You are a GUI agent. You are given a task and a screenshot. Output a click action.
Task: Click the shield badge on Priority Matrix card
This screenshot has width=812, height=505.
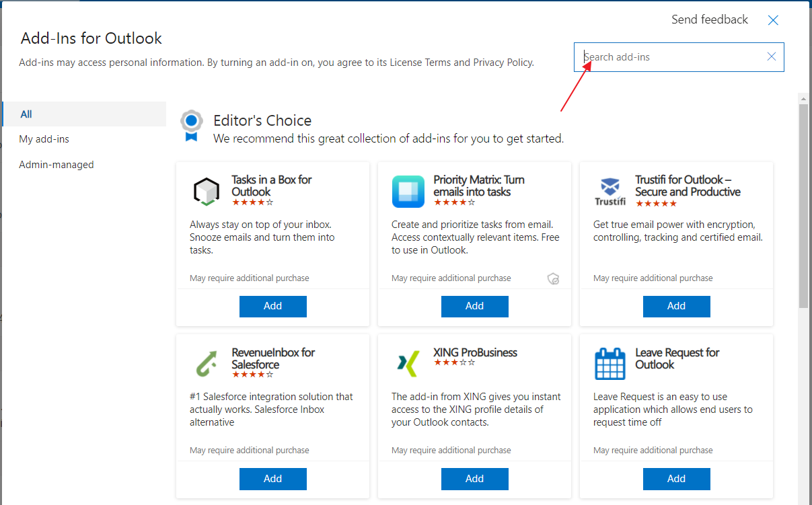(x=554, y=278)
